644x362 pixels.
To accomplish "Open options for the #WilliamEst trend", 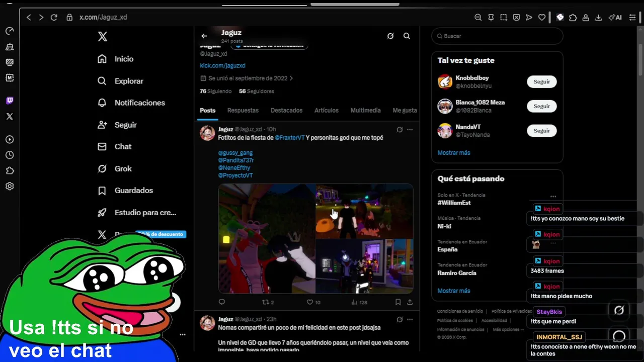I will [x=553, y=197].
